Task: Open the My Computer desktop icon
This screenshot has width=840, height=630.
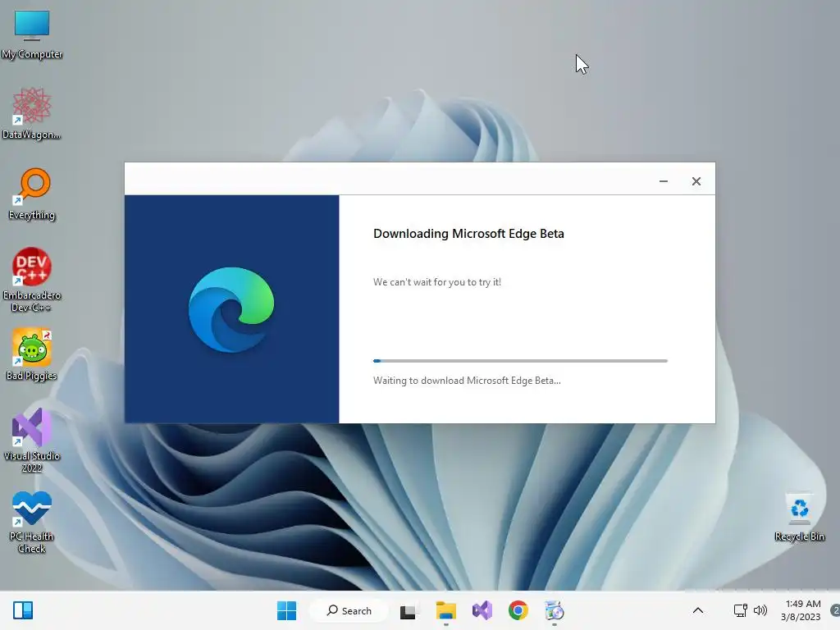Action: [x=32, y=34]
